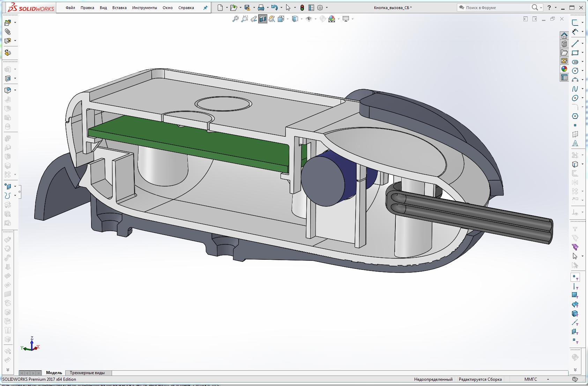Click Редактируется Сборка in the status bar
The width and height of the screenshot is (588, 386).
click(x=480, y=379)
